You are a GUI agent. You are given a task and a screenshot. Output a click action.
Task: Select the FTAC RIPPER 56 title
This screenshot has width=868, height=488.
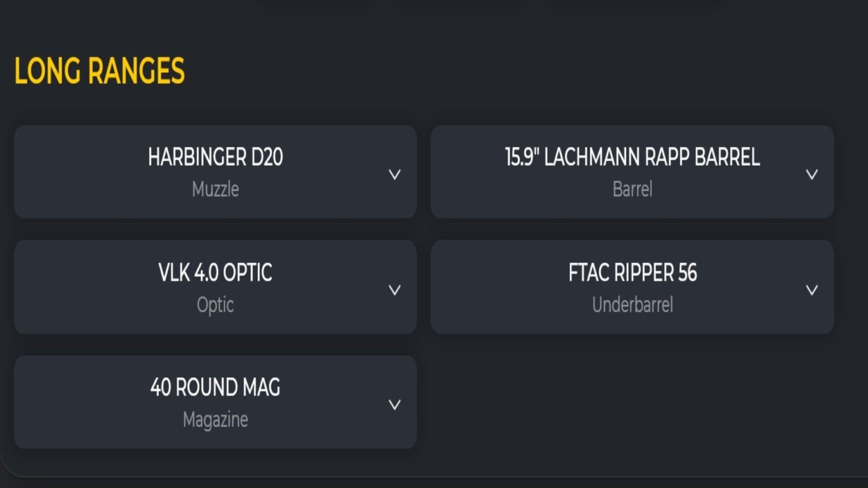(x=632, y=273)
